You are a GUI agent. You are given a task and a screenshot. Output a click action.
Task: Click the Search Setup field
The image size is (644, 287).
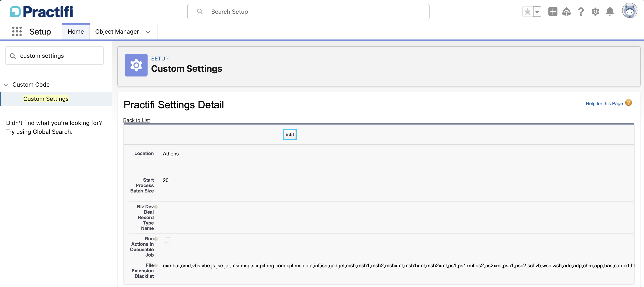[308, 12]
